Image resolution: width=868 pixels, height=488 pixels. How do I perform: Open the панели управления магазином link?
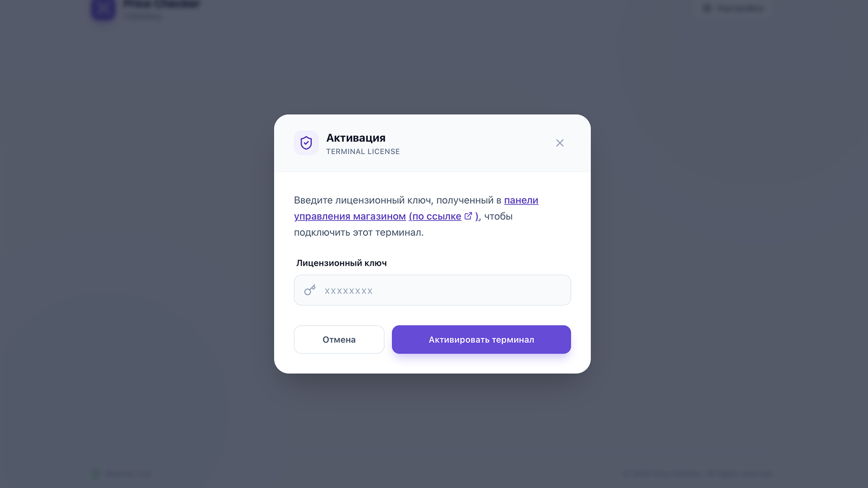pos(416,208)
